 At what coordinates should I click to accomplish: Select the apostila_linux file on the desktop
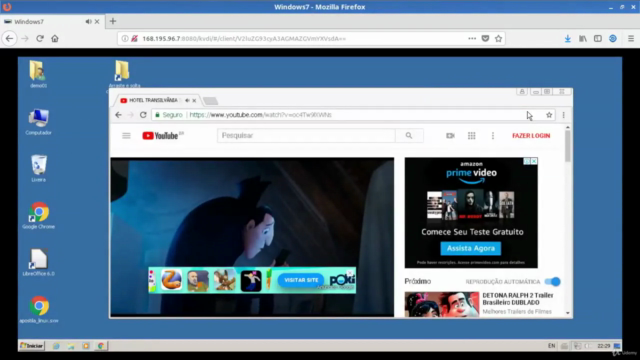(38, 309)
